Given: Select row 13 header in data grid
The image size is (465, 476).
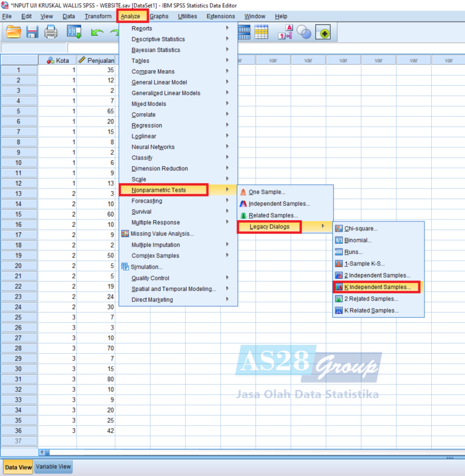Looking at the screenshot, I should click(19, 193).
